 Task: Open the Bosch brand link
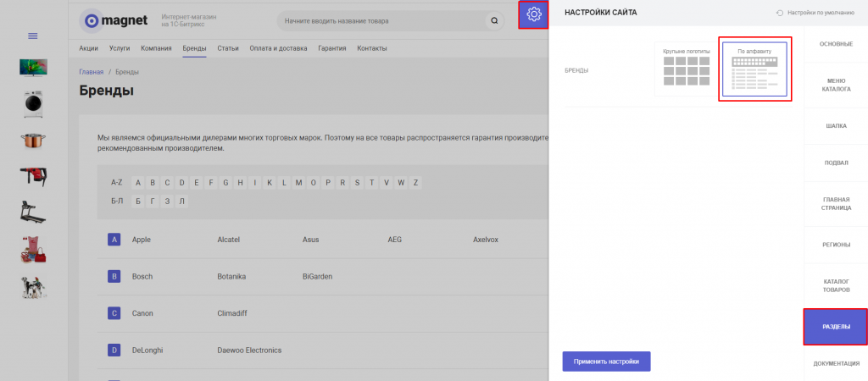point(142,277)
